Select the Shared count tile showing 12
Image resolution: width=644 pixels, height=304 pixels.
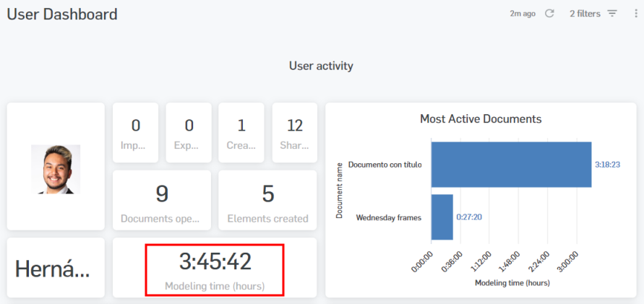[x=294, y=133]
